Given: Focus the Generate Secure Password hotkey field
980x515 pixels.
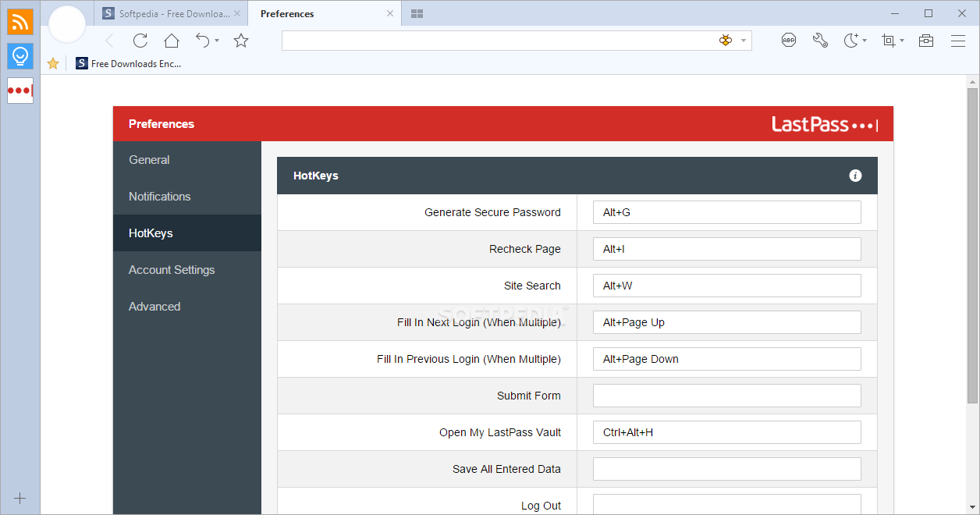Looking at the screenshot, I should 726,212.
